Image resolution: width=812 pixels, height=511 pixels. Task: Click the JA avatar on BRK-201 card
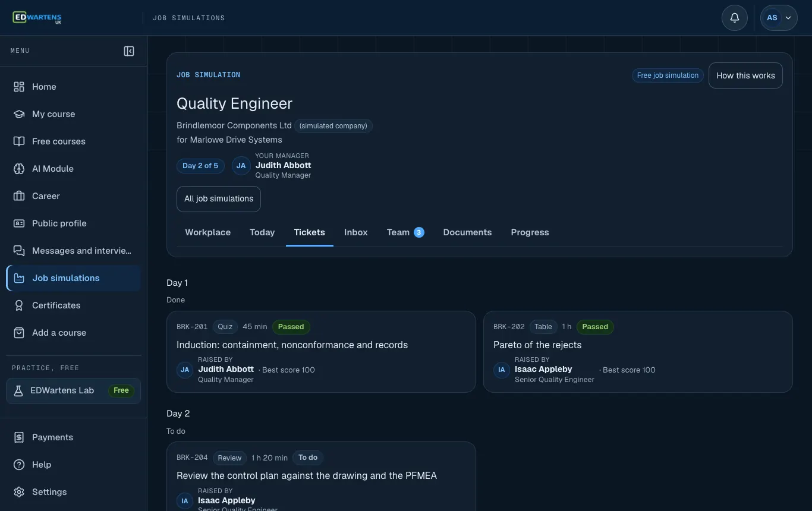tap(185, 370)
